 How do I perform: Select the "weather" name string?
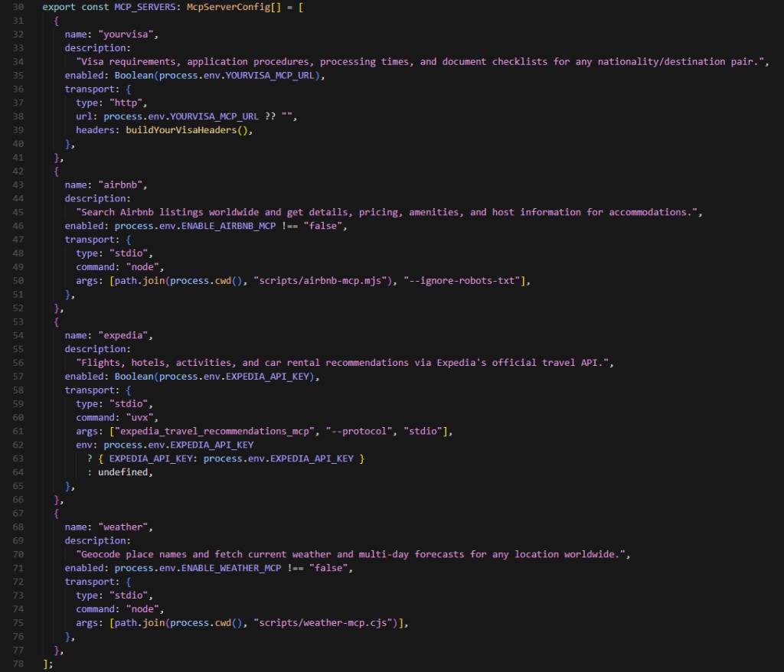(123, 527)
